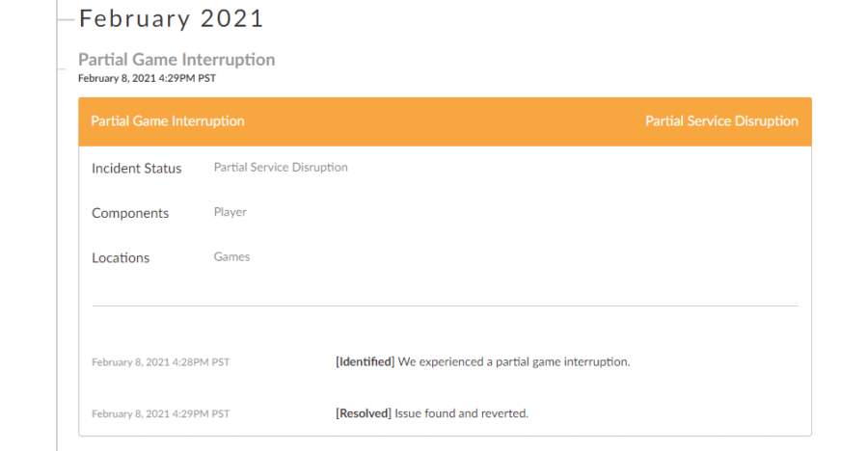Select the incident timestamp February 8, 2021 4:29PM PST

click(147, 78)
